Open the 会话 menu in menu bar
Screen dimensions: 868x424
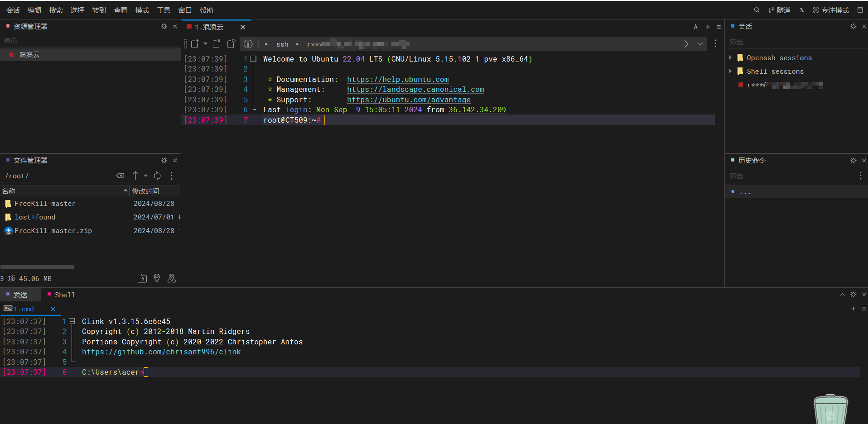[13, 10]
